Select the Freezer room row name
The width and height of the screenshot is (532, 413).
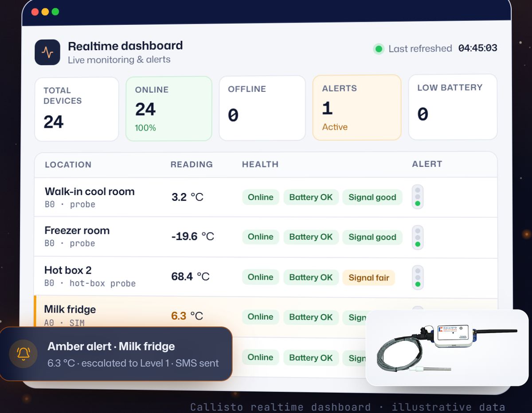(x=77, y=230)
